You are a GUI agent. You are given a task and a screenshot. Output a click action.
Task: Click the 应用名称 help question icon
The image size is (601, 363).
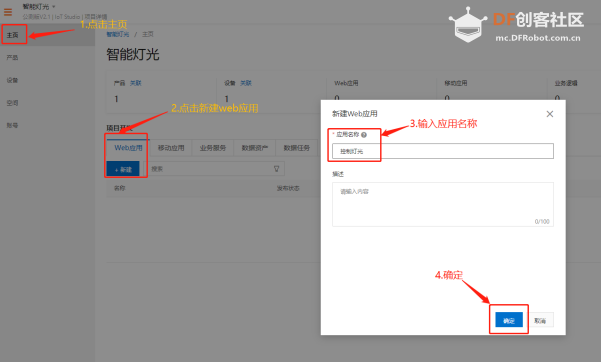[364, 135]
